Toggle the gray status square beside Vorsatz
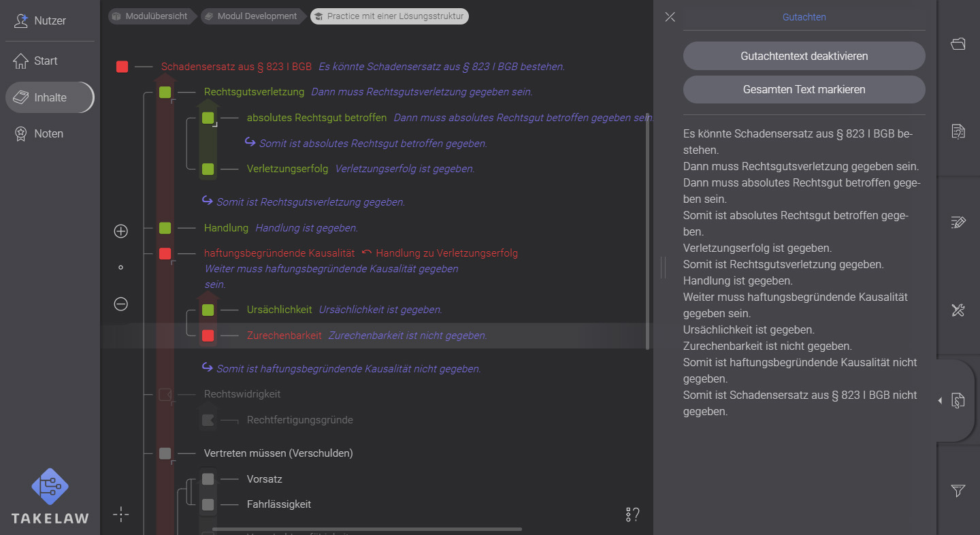 pos(208,479)
